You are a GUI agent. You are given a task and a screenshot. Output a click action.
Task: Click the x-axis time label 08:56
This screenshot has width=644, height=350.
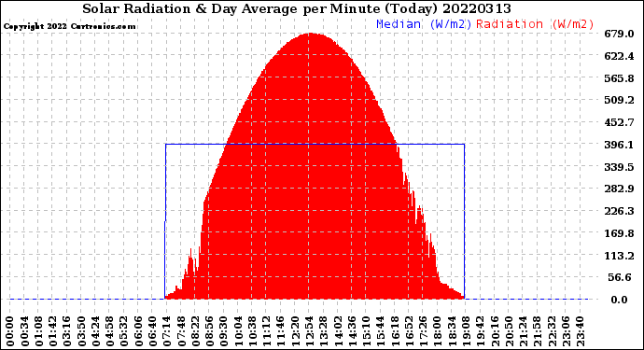(209, 331)
